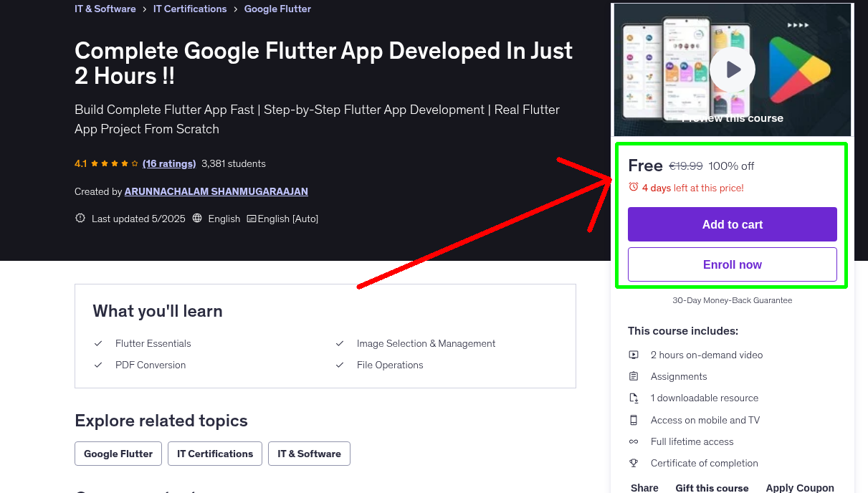
Task: Add the course to cart
Action: click(x=732, y=224)
